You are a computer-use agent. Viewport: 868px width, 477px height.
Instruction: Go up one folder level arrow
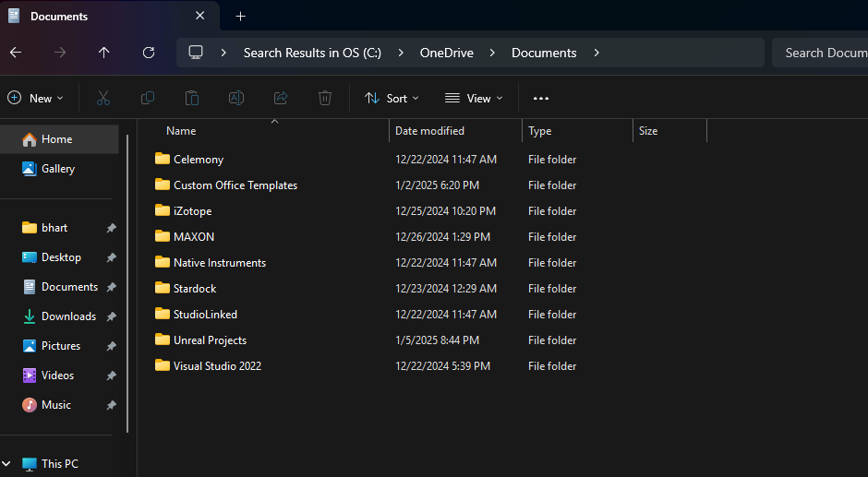104,53
